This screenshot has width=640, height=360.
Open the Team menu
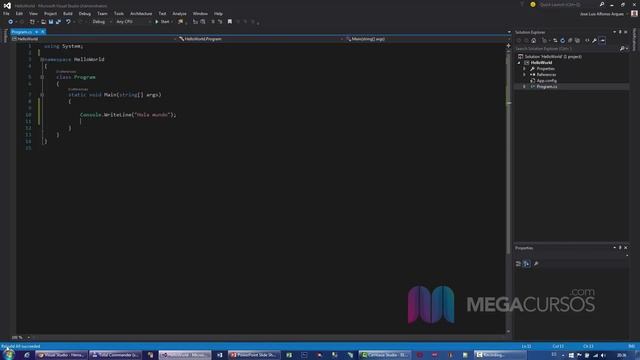[x=102, y=13]
